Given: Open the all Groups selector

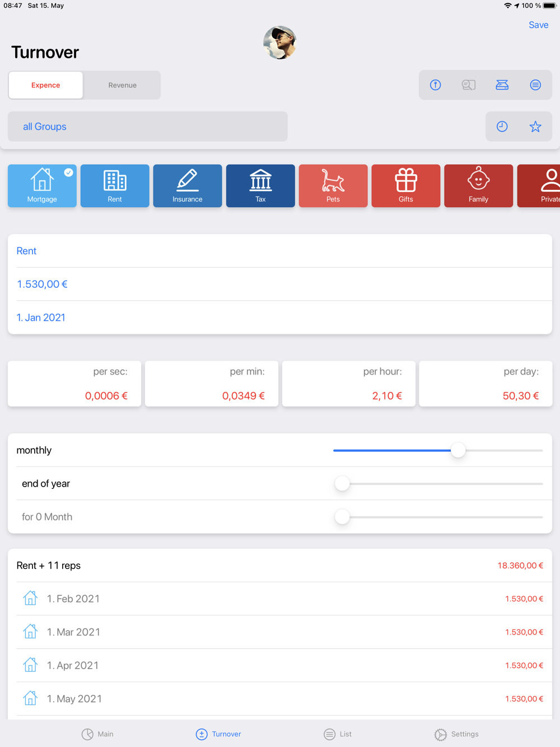Looking at the screenshot, I should click(148, 127).
